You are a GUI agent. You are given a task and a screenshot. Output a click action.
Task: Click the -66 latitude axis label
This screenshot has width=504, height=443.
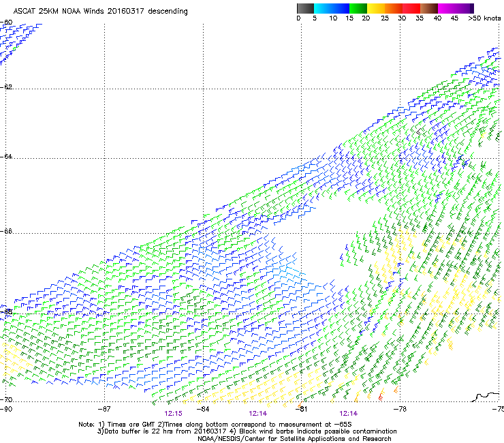(6, 231)
